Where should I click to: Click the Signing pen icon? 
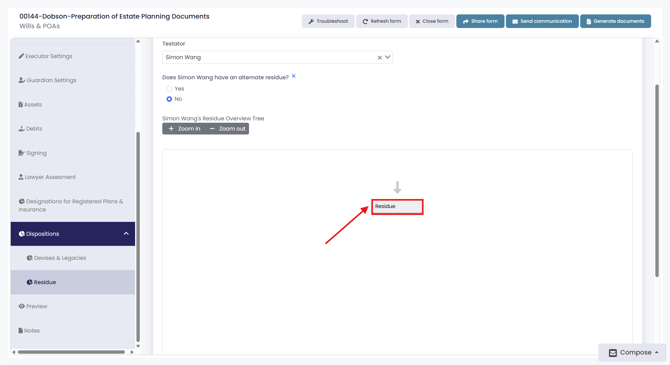tap(21, 153)
